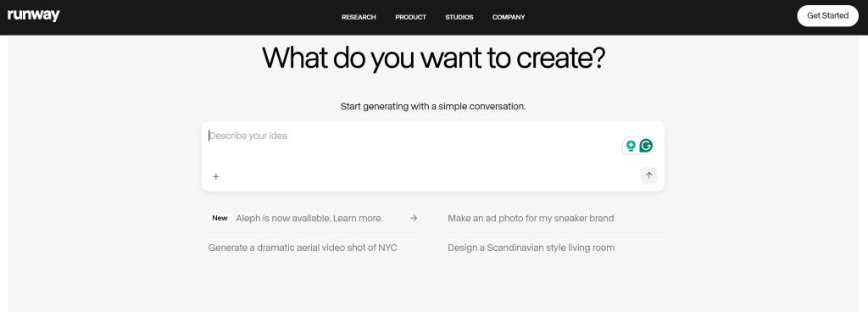Select the Aleph is now available announcement
The height and width of the screenshot is (312, 868).
coord(314,218)
